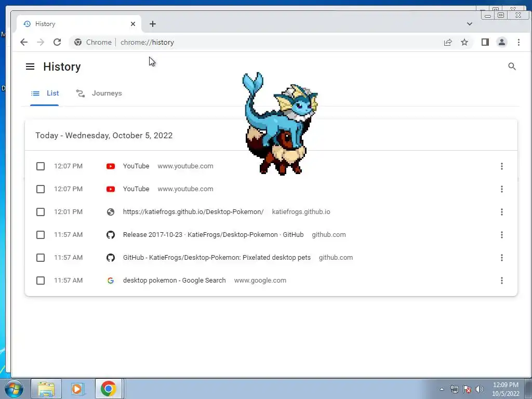532x399 pixels.
Task: Switch to the List tab
Action: point(45,94)
